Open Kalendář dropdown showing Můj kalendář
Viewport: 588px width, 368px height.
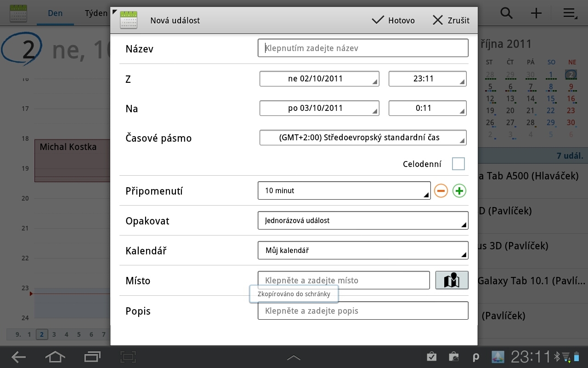tap(363, 250)
